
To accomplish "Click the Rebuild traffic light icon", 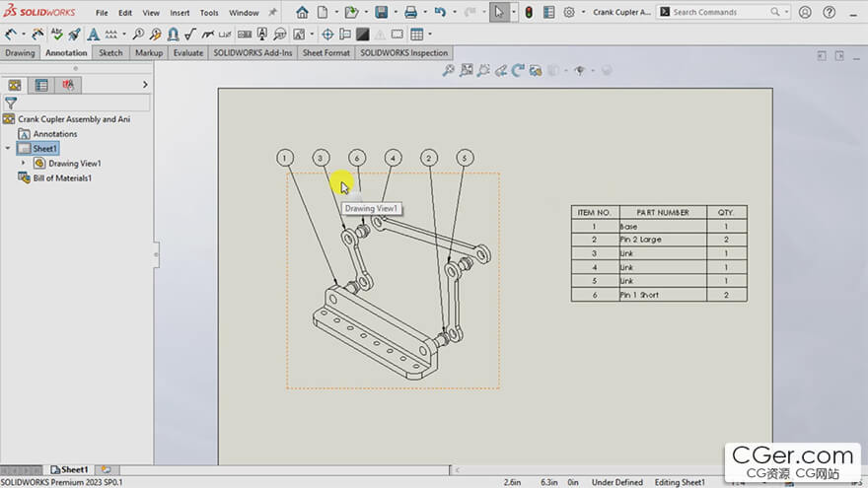I will pyautogui.click(x=529, y=12).
